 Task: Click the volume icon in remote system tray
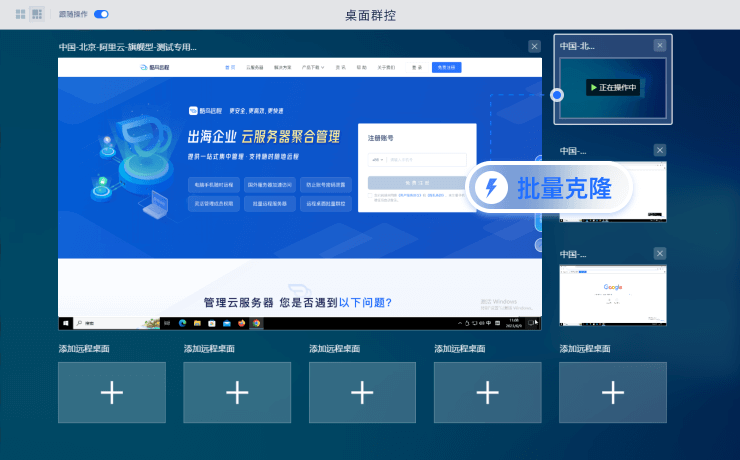481,323
